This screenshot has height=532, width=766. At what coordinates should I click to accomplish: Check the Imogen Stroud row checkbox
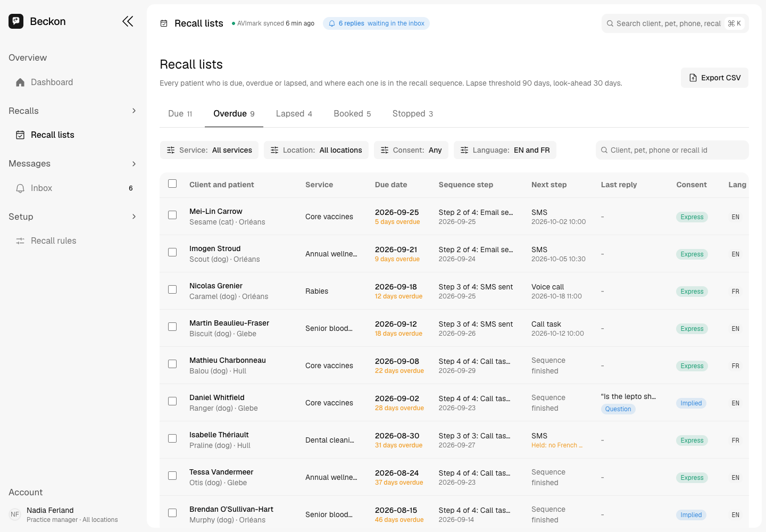[x=172, y=252]
